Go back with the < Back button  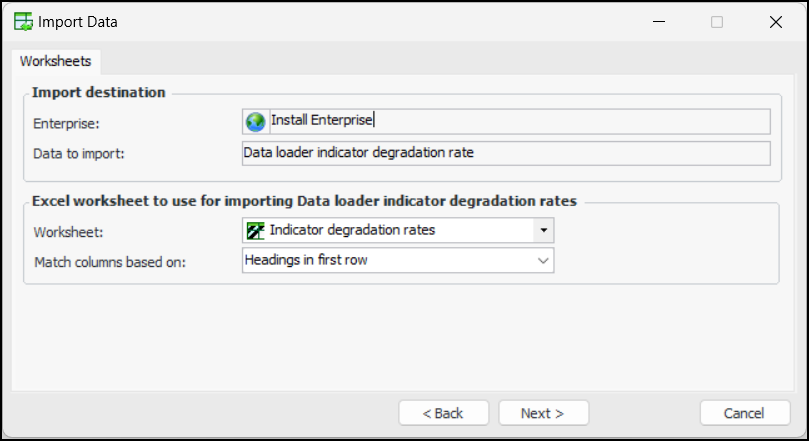pos(443,413)
